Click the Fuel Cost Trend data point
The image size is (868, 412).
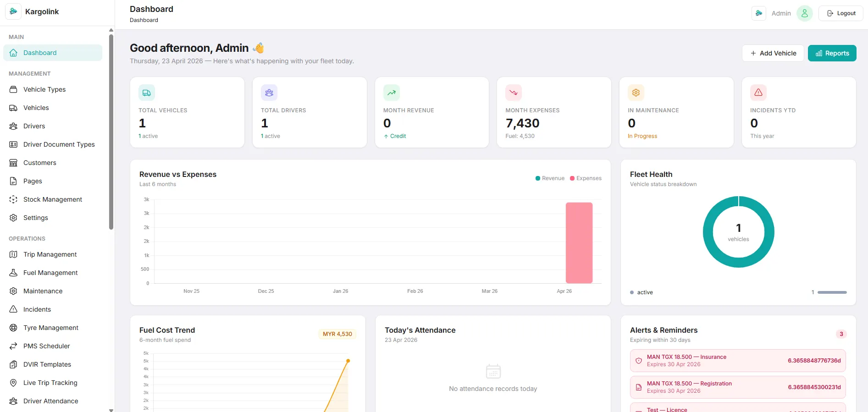click(348, 361)
